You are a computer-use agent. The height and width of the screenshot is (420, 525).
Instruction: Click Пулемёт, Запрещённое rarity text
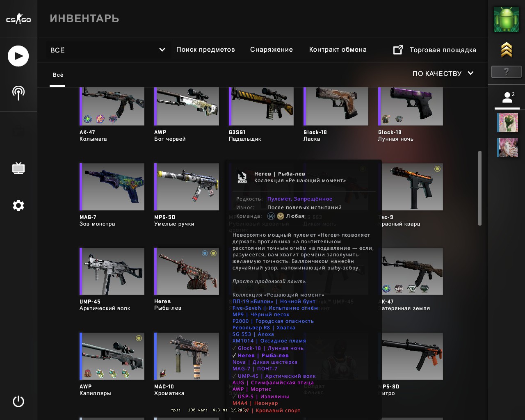pos(300,199)
